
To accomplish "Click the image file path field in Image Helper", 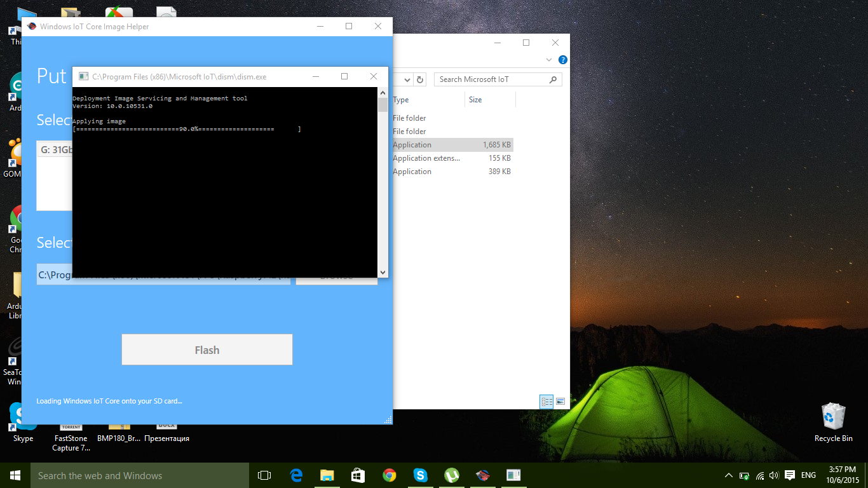I will (163, 275).
